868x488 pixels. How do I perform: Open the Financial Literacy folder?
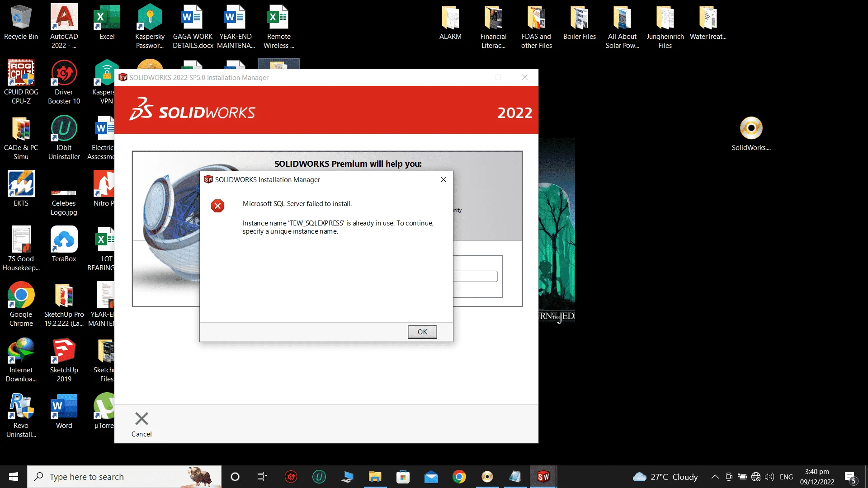pos(493,27)
